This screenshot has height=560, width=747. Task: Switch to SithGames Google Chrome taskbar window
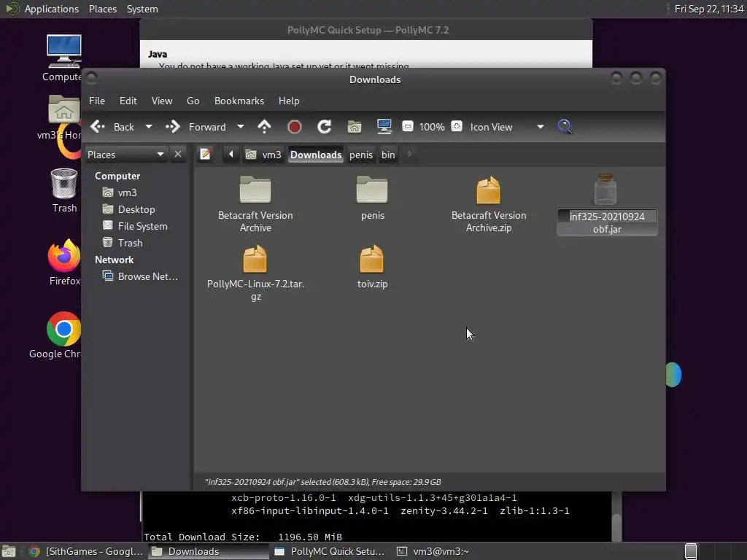pyautogui.click(x=86, y=551)
